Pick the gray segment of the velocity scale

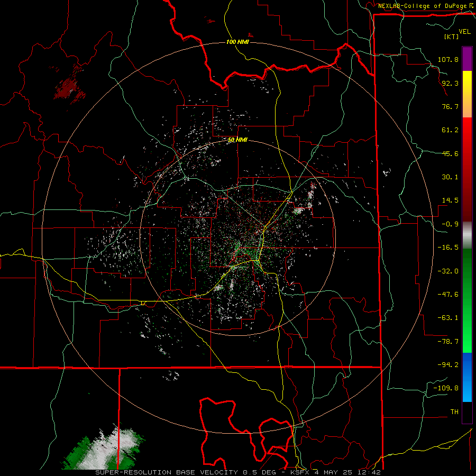(x=467, y=235)
